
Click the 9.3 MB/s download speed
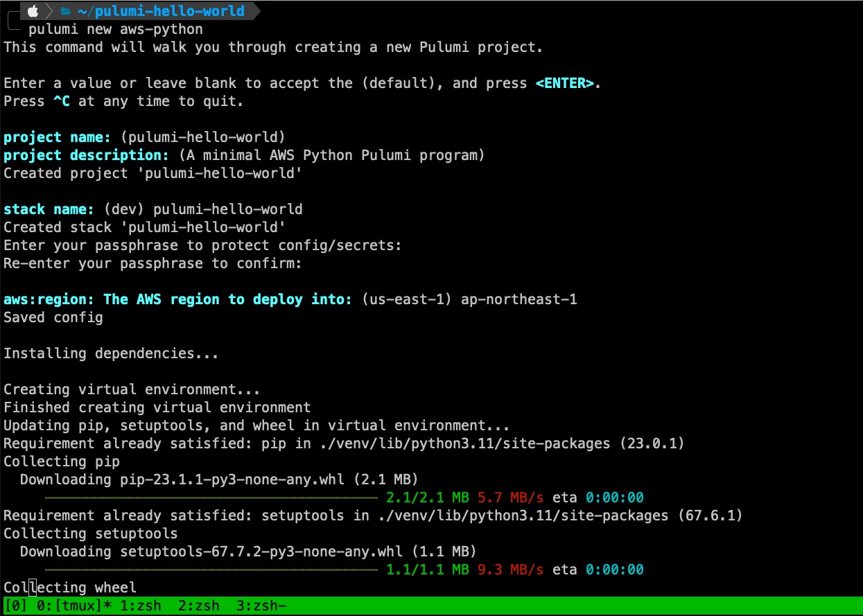pyautogui.click(x=511, y=570)
